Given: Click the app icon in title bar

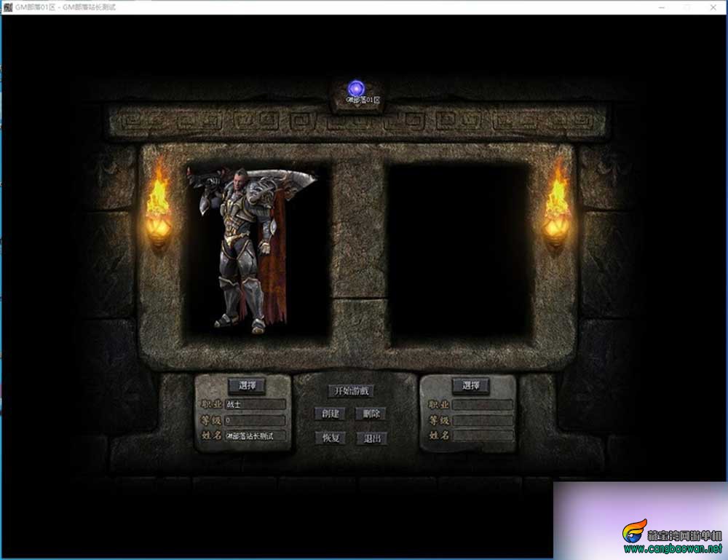Looking at the screenshot, I should click(7, 7).
